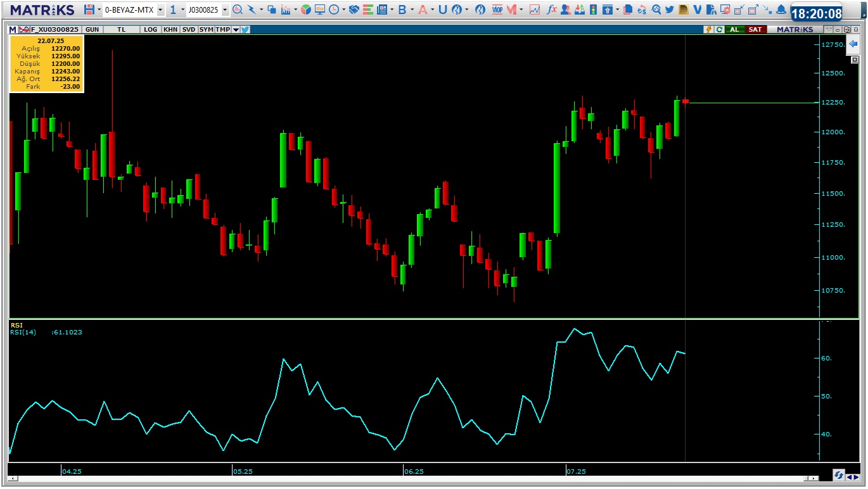Click the green C refresh icon

[719, 30]
